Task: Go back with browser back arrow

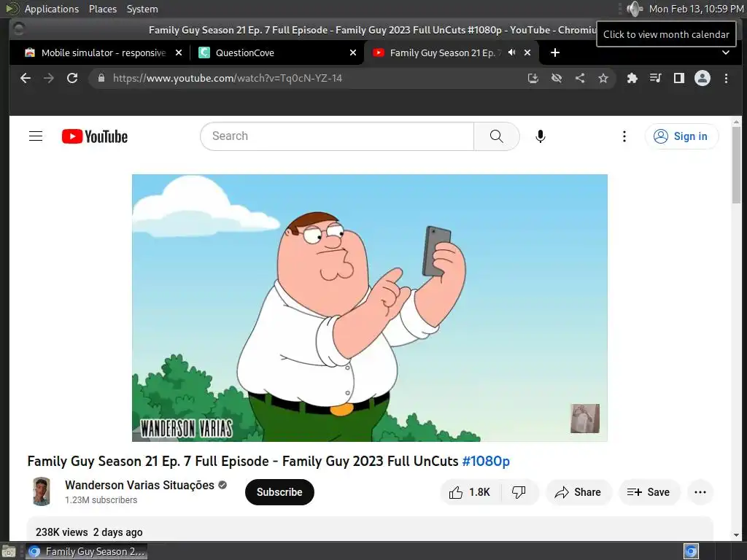Action: [x=26, y=78]
